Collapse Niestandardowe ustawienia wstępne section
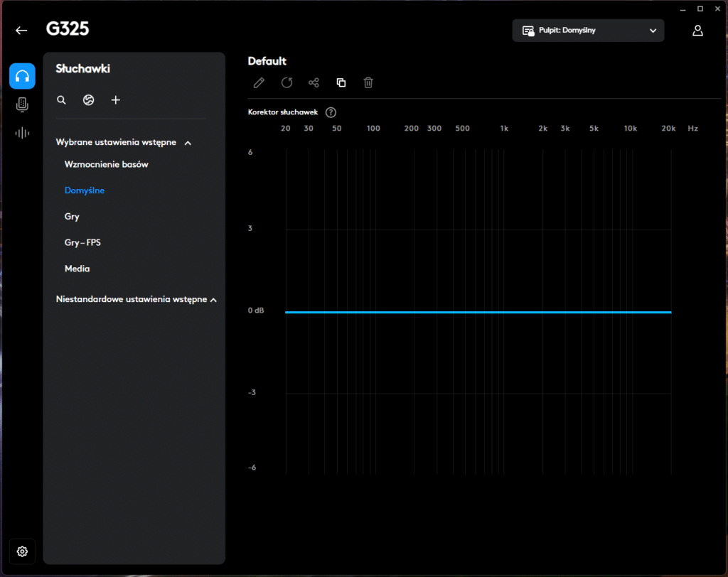This screenshot has width=728, height=577. tap(213, 300)
